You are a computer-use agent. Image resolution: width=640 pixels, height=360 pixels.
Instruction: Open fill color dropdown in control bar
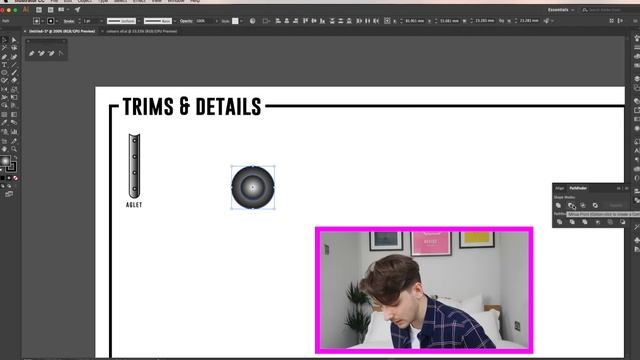pyautogui.click(x=42, y=21)
